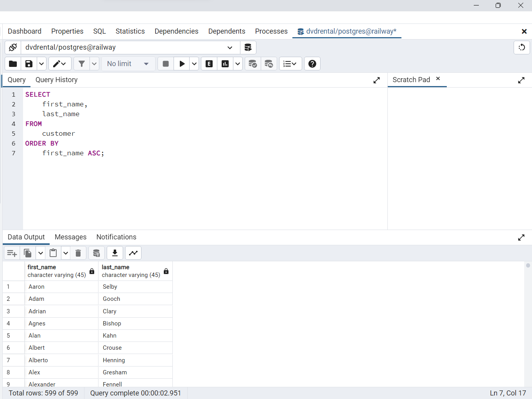The height and width of the screenshot is (399, 532).
Task: Execute the query with play button
Action: 182,64
